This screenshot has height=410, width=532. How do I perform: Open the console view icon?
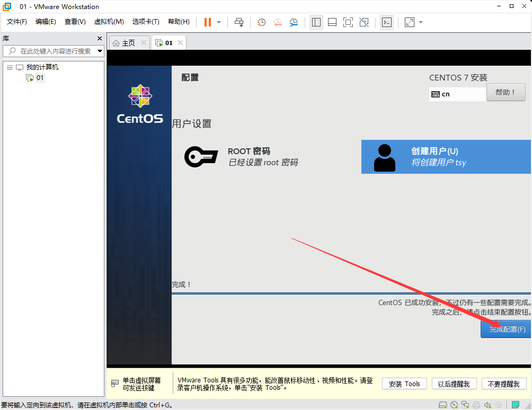click(387, 22)
